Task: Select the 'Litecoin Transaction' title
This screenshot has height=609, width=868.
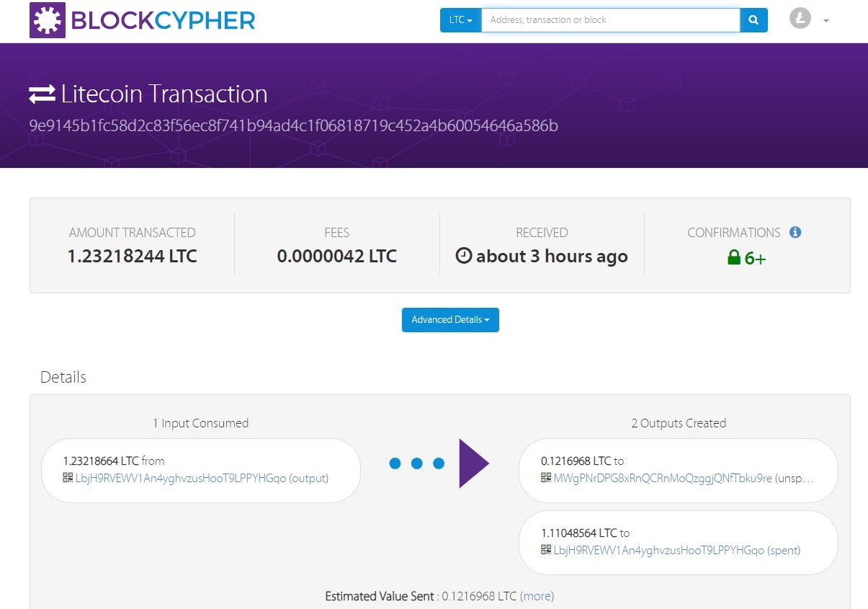Action: click(164, 94)
